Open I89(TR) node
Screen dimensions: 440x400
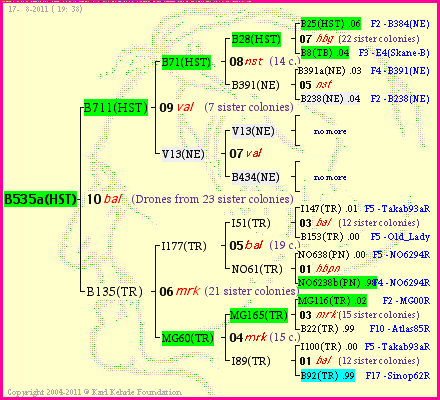click(x=251, y=361)
